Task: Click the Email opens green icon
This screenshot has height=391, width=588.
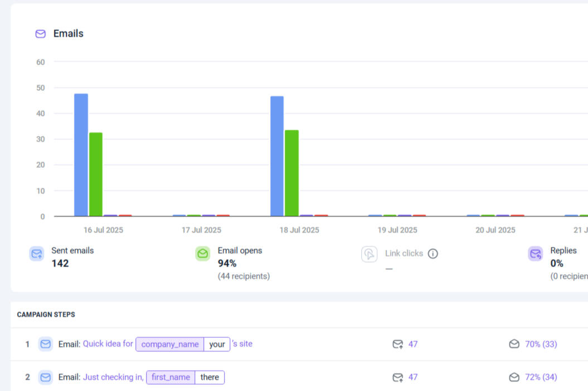Action: pos(203,254)
